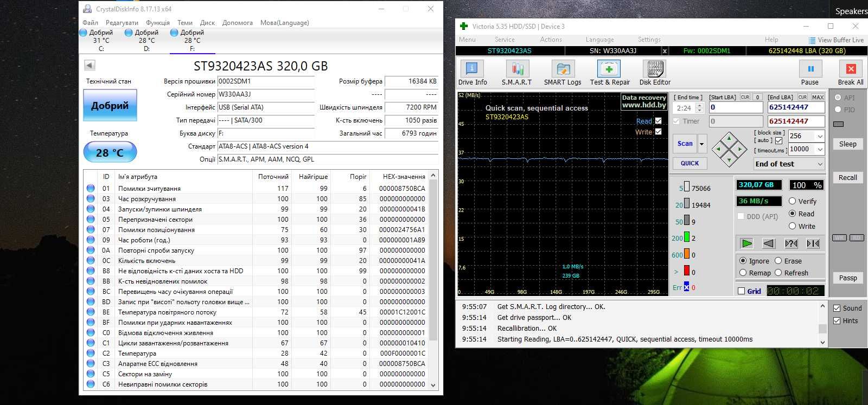Click the View Buffer Live icon
Screen dimensions: 868x405
click(812, 40)
